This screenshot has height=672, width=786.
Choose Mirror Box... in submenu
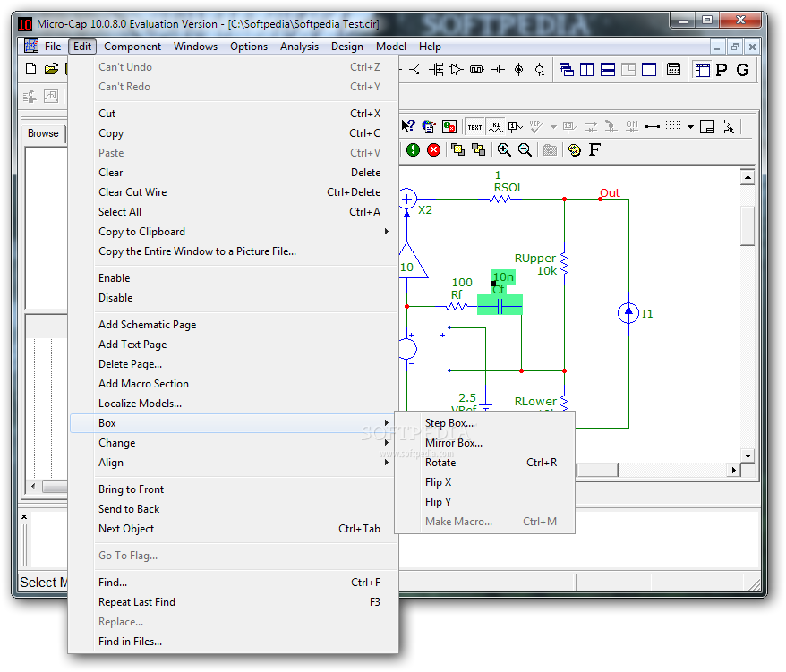click(484, 443)
